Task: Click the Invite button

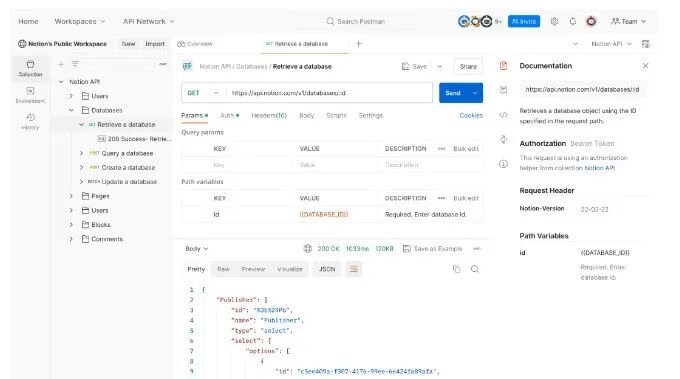Action: coord(524,21)
